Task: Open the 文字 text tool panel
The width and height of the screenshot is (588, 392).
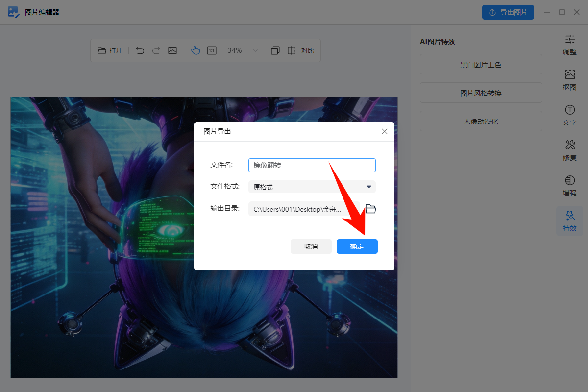Action: (x=569, y=115)
